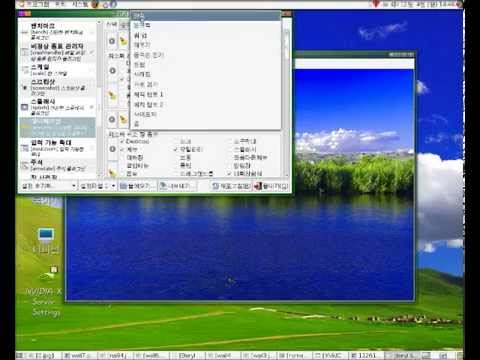The height and width of the screenshot is (360, 480).
Task: Open the 설정파일 dropdown in bottom bar
Action: pyautogui.click(x=98, y=186)
